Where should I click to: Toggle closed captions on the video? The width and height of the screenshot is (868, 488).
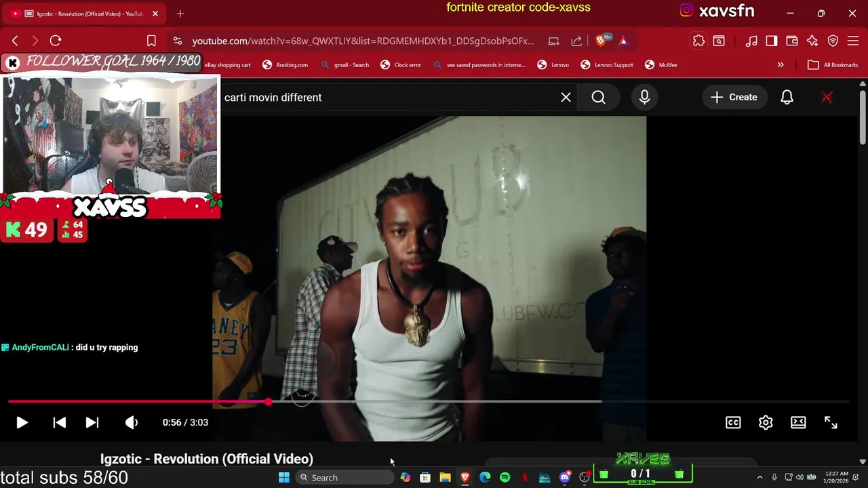[733, 422]
